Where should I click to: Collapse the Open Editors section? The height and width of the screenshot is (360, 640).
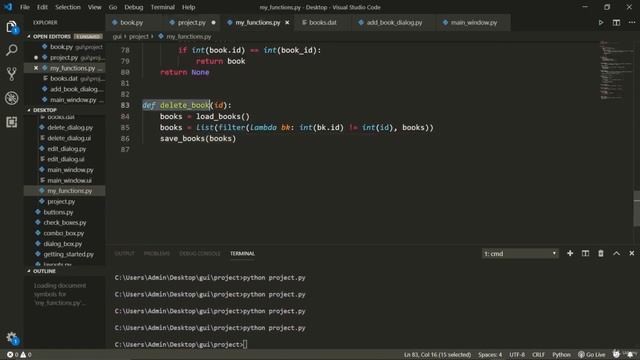point(51,36)
